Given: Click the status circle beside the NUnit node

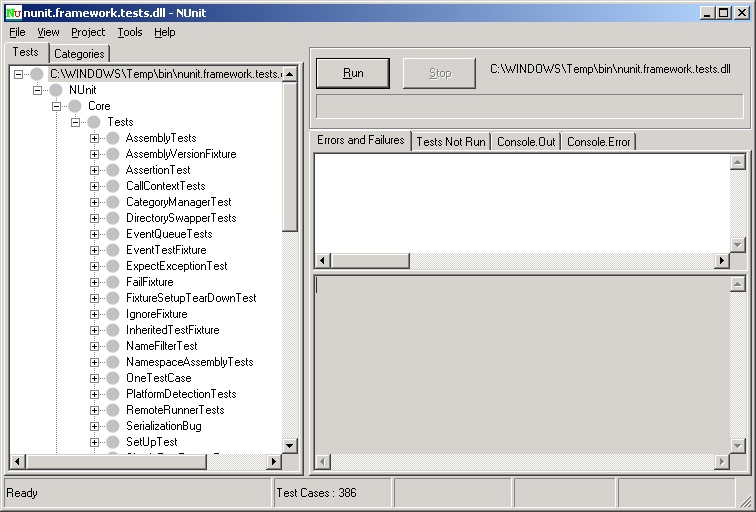Looking at the screenshot, I should pyautogui.click(x=56, y=90).
